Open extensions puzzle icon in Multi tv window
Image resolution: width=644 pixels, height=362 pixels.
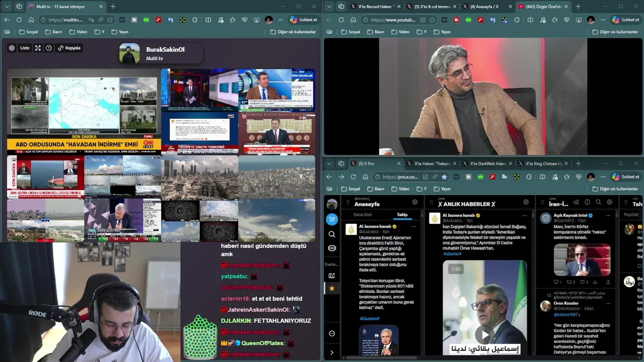point(195,20)
